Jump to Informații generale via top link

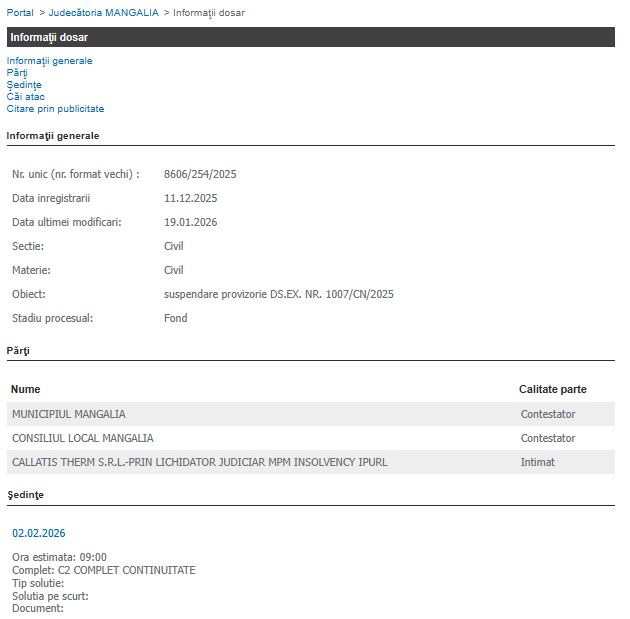[x=49, y=61]
